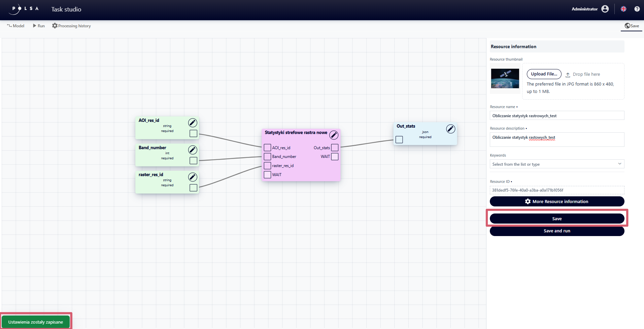Select Out_stats output port on pink node
This screenshot has width=644, height=329.
[335, 147]
